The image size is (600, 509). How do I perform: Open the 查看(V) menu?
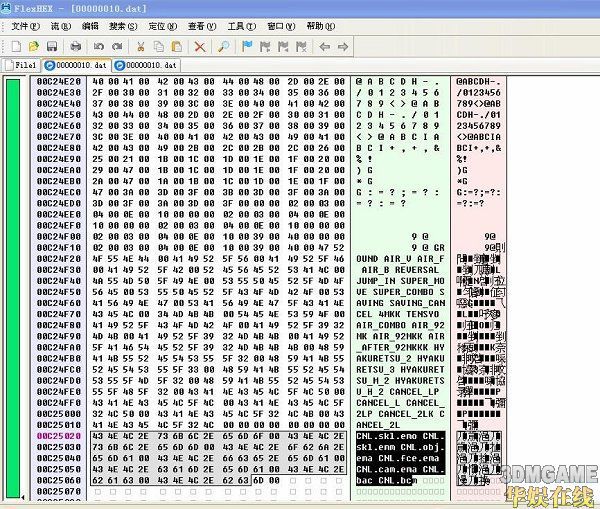point(202,26)
